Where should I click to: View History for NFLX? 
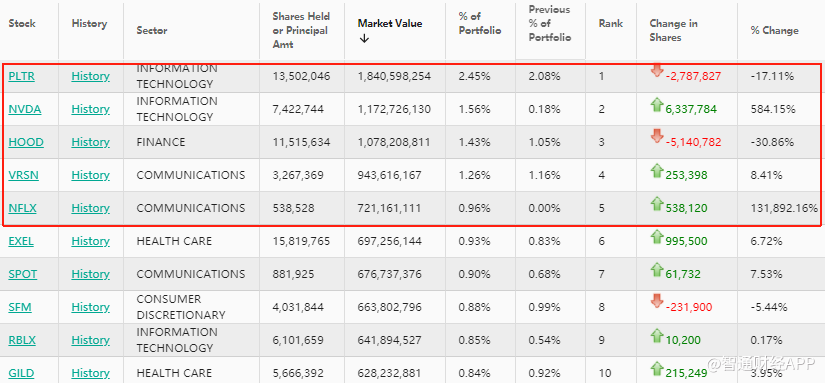[x=90, y=208]
